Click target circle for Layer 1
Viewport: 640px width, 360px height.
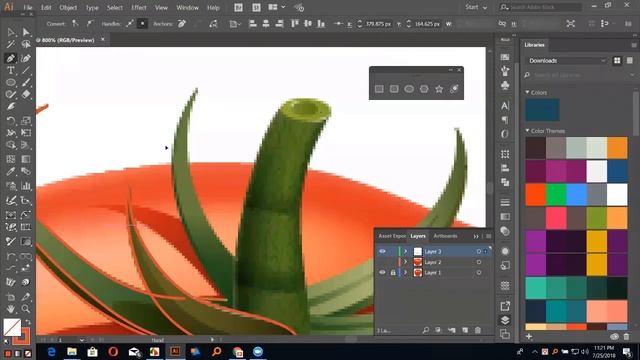[x=479, y=272]
